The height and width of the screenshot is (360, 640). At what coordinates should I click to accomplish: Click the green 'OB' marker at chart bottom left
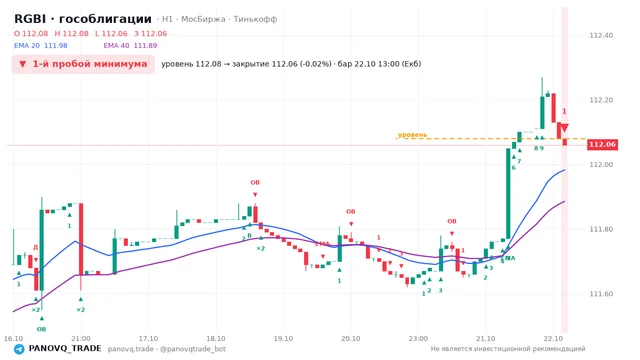click(x=42, y=329)
